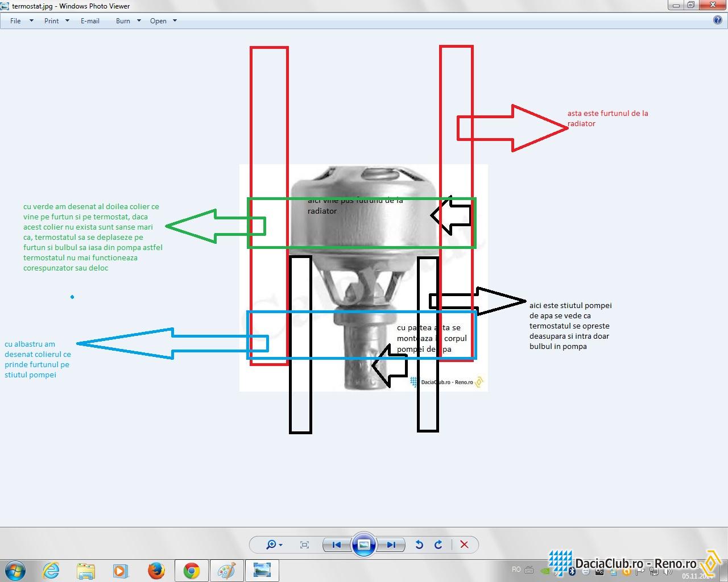This screenshot has width=728, height=582.
Task: Expand the Print dropdown arrow
Action: point(67,20)
